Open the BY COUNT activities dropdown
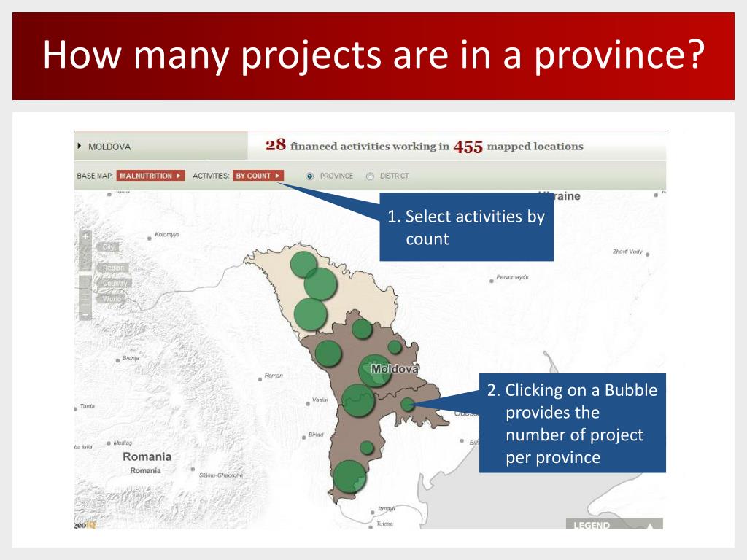This screenshot has width=747, height=560. coord(258,176)
